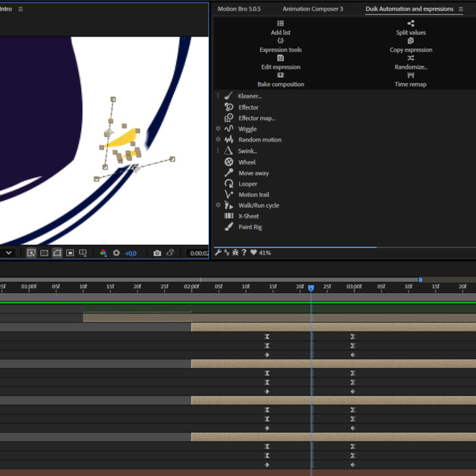Switch to the Animation Composer 3 tab
The width and height of the screenshot is (476, 476).
(312, 9)
